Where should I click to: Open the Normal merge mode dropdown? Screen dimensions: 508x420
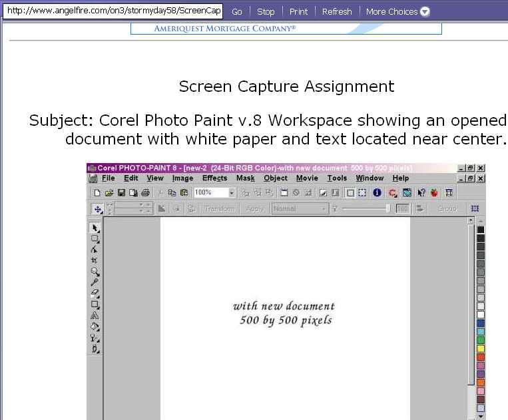324,209
